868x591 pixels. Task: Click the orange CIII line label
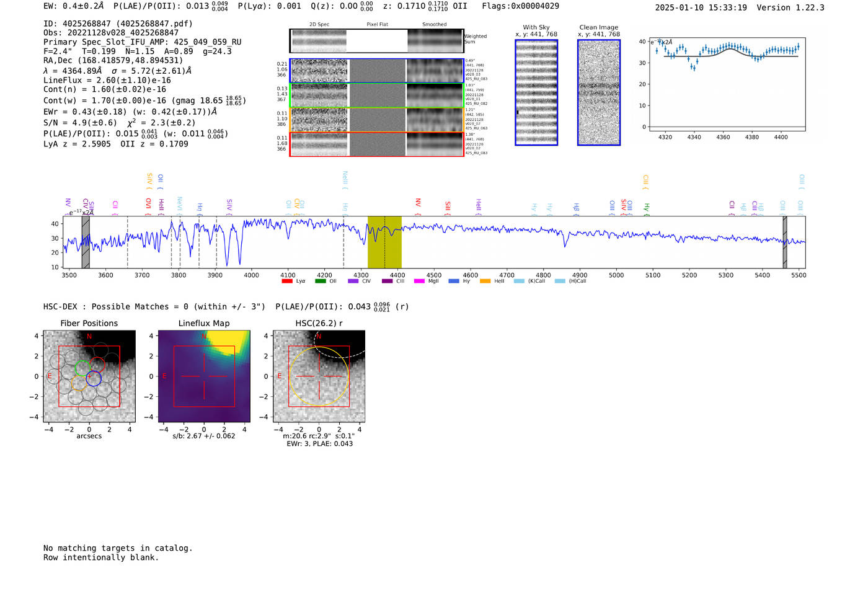tap(645, 182)
